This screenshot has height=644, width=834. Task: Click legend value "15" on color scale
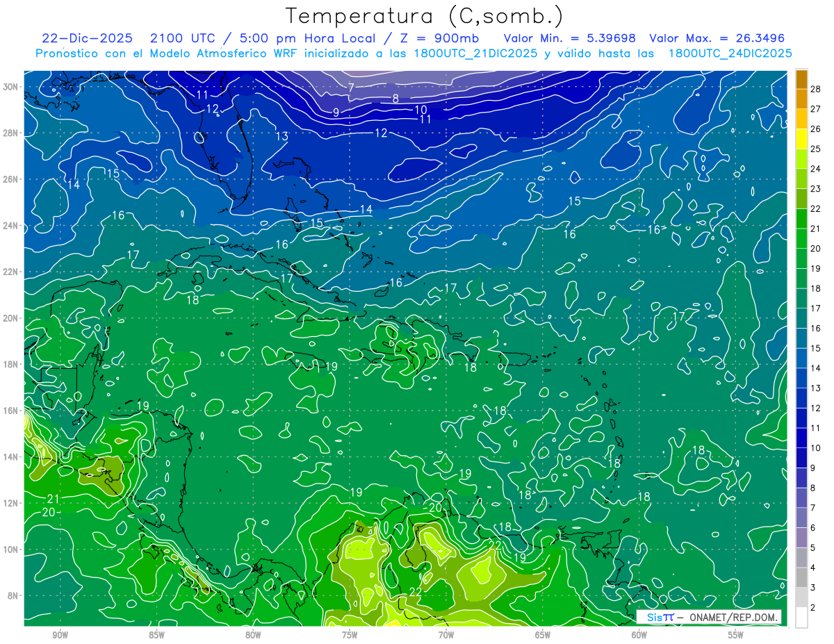click(816, 348)
